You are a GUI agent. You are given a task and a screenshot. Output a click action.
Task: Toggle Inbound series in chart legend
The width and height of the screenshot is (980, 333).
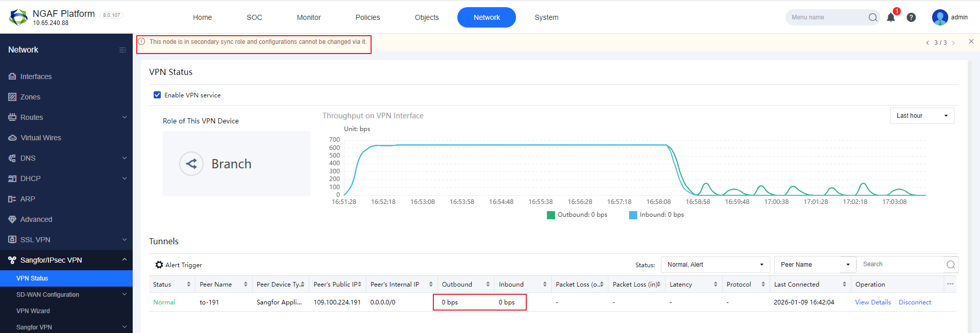(657, 215)
